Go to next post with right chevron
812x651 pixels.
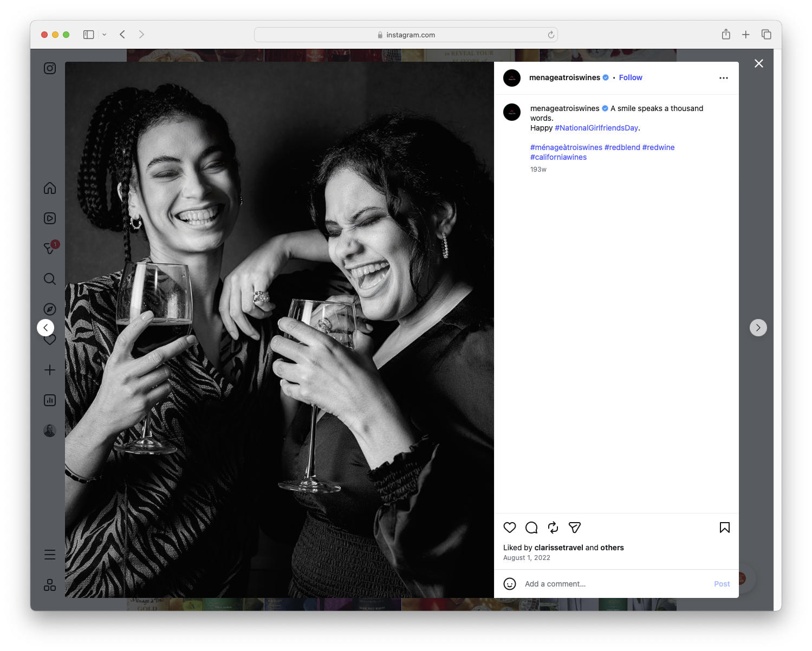coord(758,327)
